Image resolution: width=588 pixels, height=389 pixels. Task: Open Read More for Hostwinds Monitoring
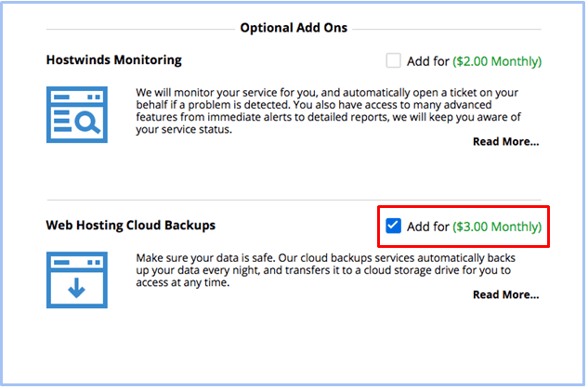(x=505, y=142)
